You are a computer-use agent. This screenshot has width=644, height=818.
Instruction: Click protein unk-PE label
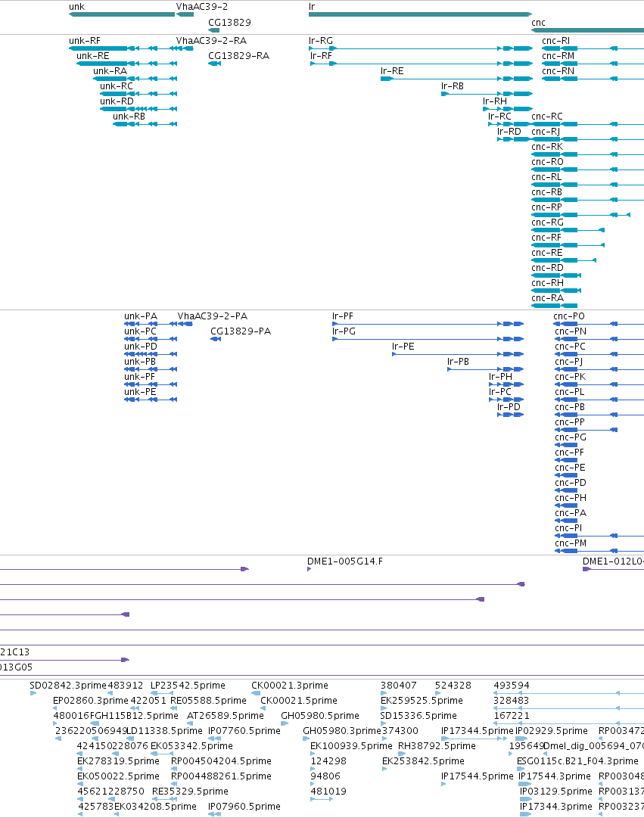point(141,392)
